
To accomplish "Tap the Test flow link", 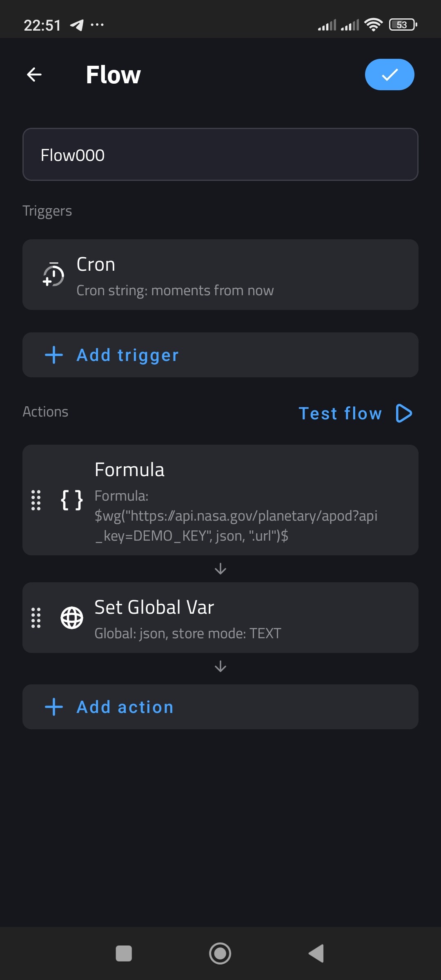I will [x=340, y=413].
